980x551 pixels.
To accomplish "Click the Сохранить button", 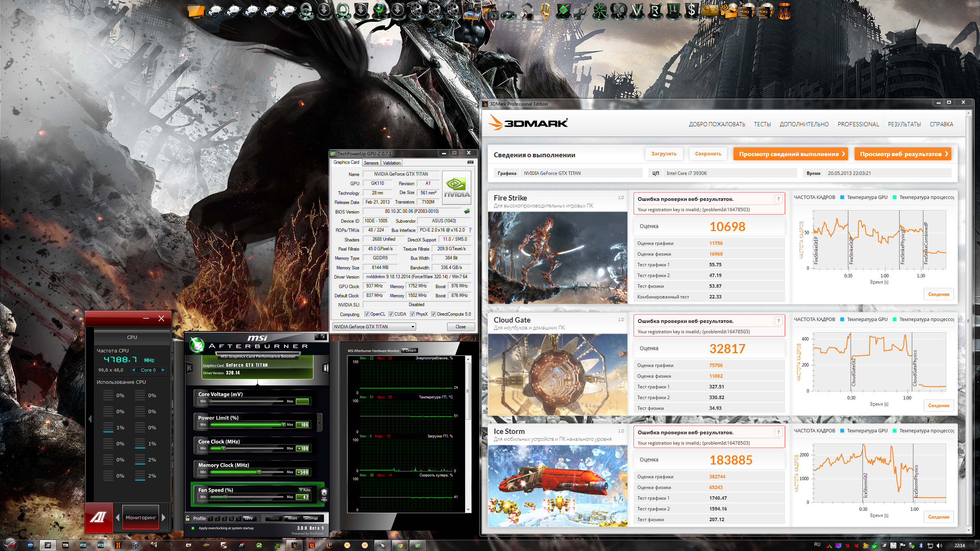I will [x=708, y=154].
